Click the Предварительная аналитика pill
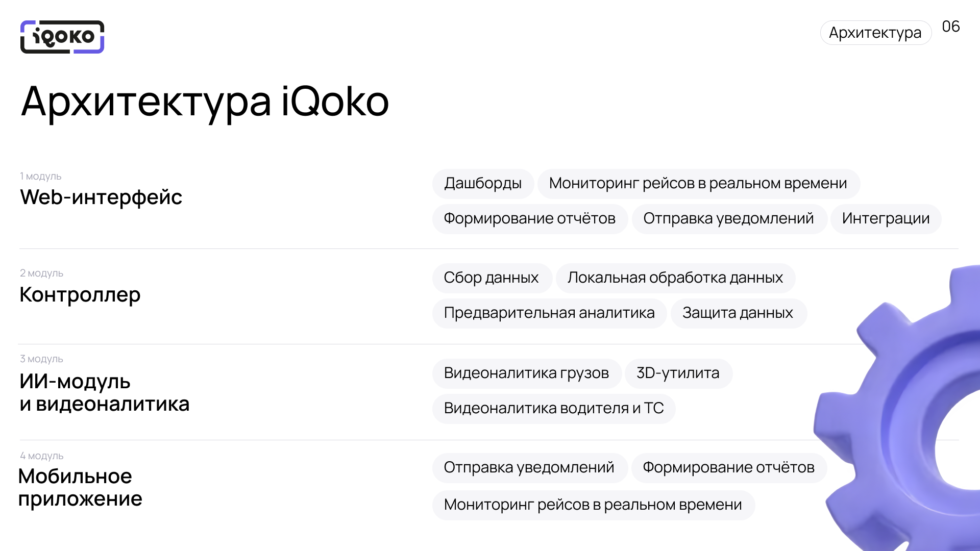The height and width of the screenshot is (551, 980). pyautogui.click(x=549, y=313)
